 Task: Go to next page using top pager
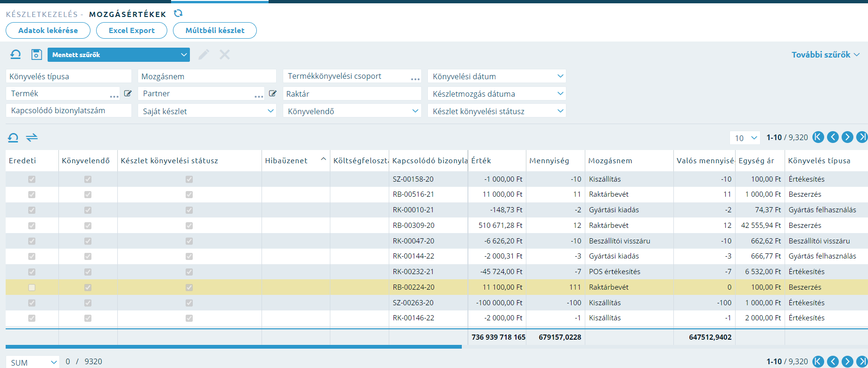847,137
